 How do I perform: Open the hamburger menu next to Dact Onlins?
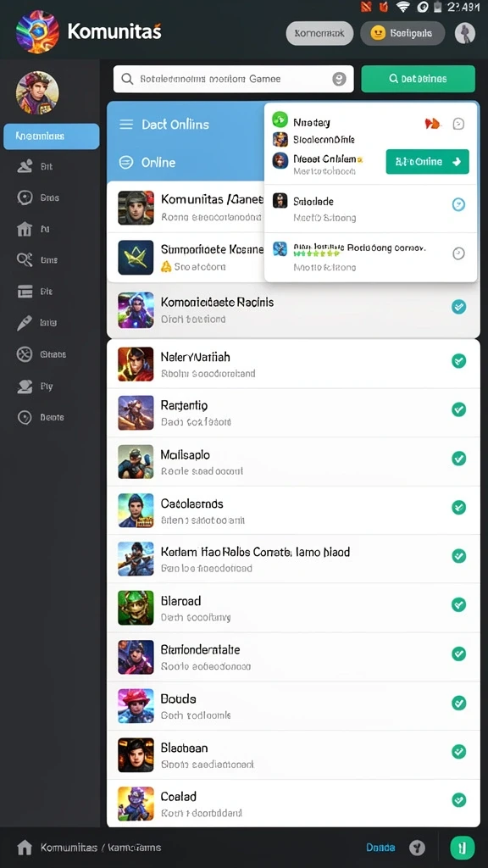(x=126, y=124)
